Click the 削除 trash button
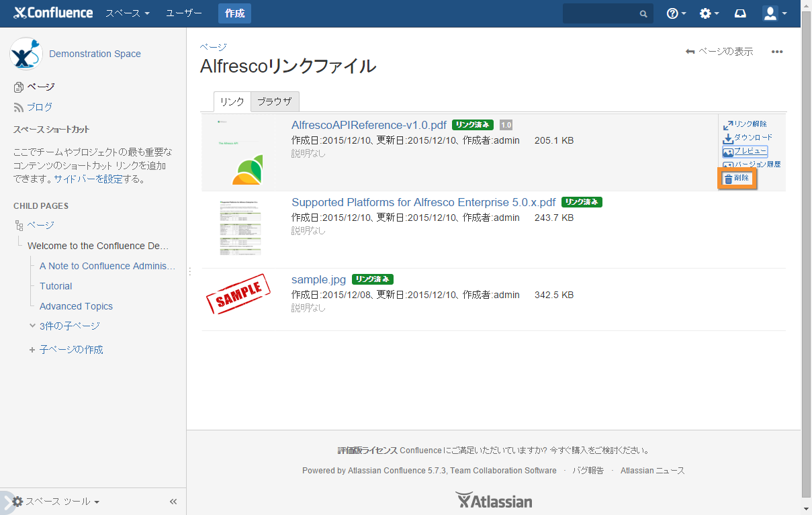Viewport: 812px width, 515px height. pyautogui.click(x=737, y=179)
